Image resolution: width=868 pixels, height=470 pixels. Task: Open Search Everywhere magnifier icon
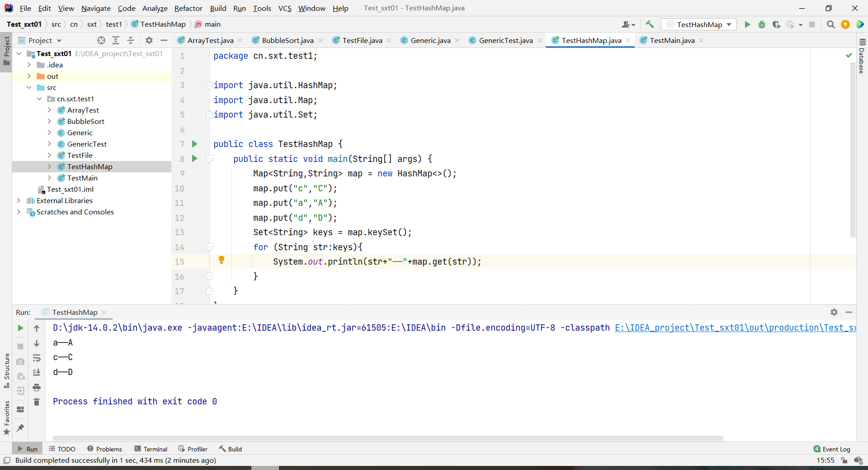coord(830,24)
